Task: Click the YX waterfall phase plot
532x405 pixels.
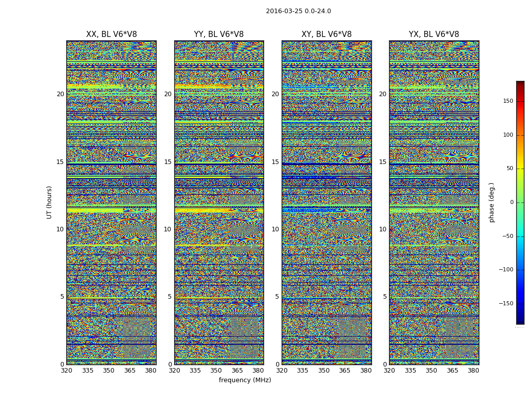Action: coord(434,202)
